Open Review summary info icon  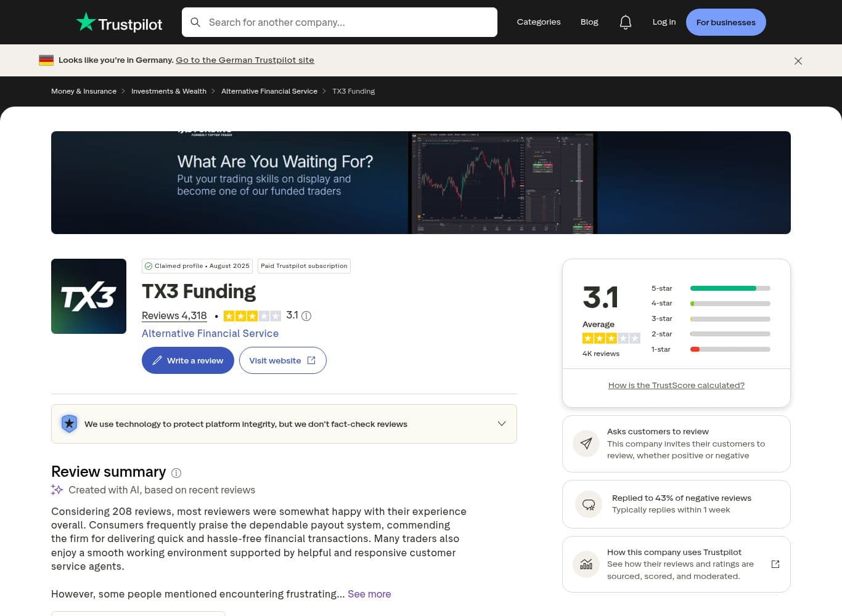pos(176,473)
